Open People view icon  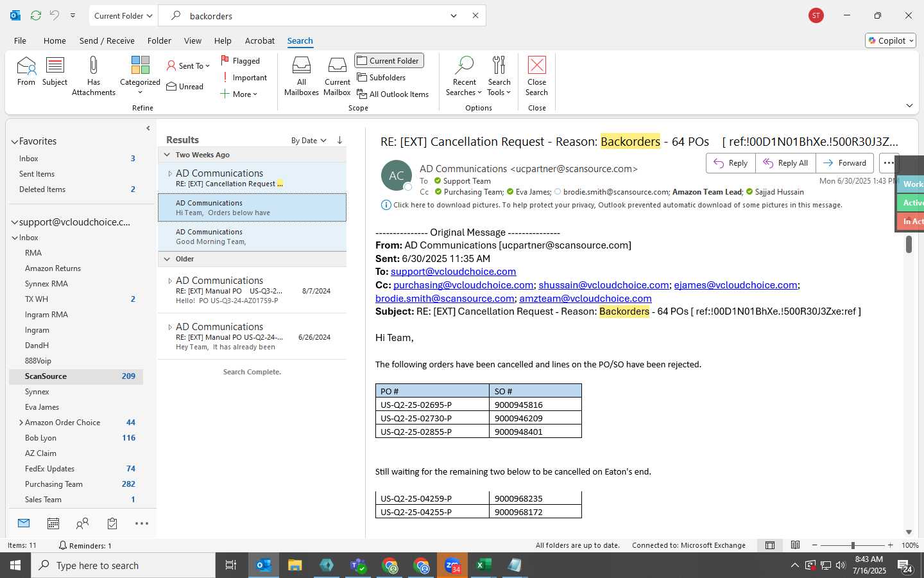pos(82,523)
